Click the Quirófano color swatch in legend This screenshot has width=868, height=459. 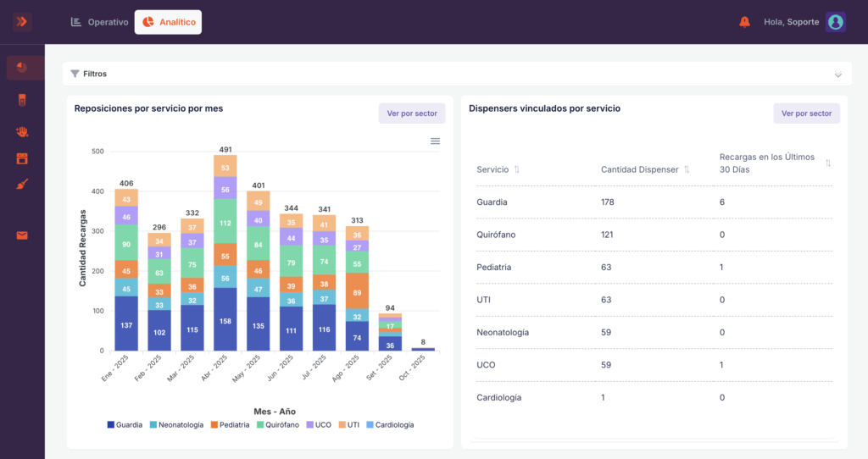pos(260,425)
